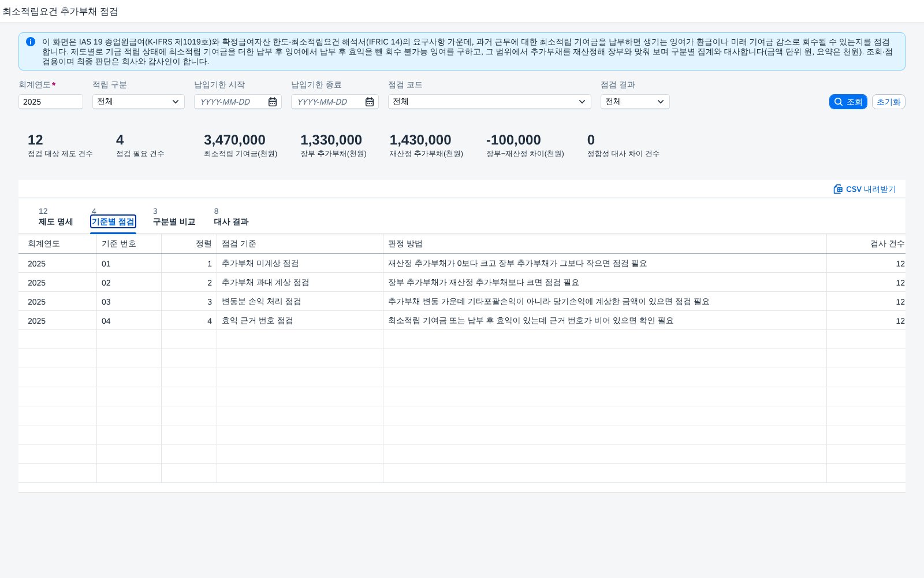Click the 판정 방법 text for 기준 04
924x578 pixels.
(531, 321)
